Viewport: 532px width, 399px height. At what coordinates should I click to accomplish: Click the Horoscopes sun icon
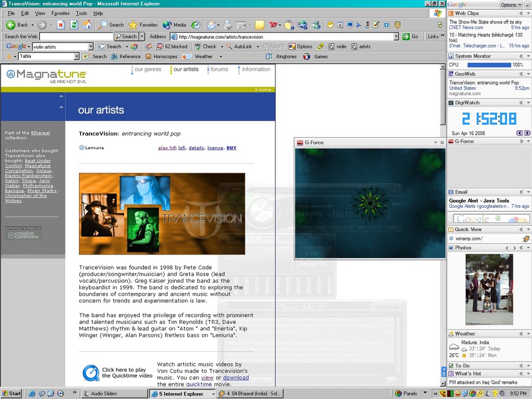coord(148,57)
